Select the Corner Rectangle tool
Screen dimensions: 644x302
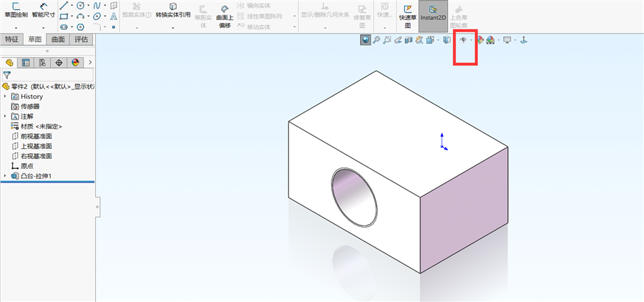coord(64,16)
